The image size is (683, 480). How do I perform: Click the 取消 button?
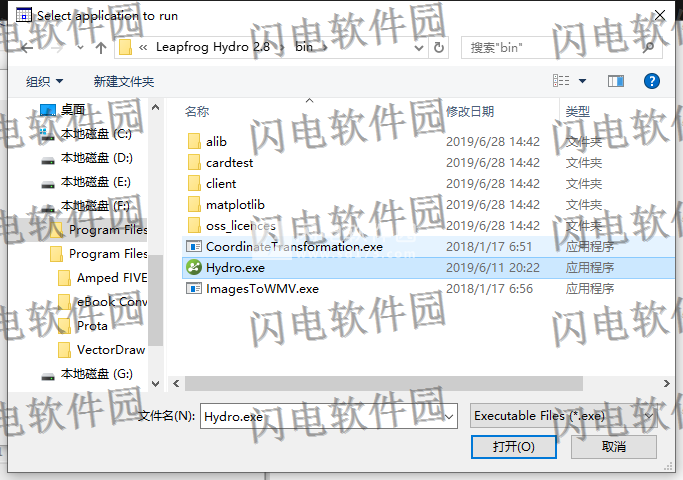pos(614,446)
